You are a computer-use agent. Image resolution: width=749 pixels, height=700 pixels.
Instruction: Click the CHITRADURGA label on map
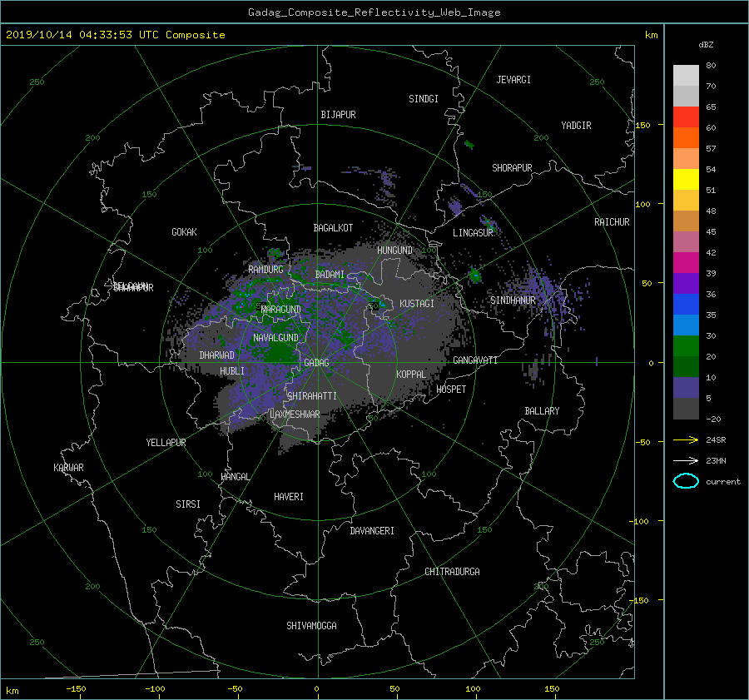(452, 572)
